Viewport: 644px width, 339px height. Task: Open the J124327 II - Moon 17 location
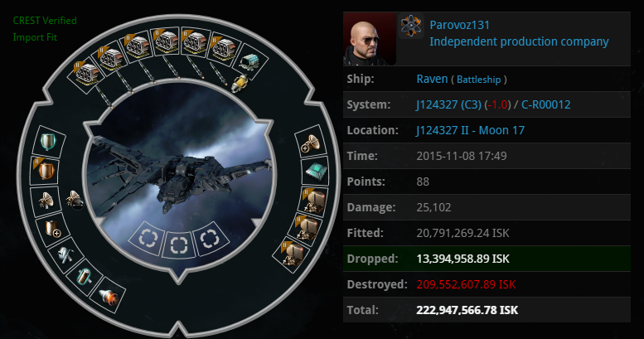pos(470,130)
